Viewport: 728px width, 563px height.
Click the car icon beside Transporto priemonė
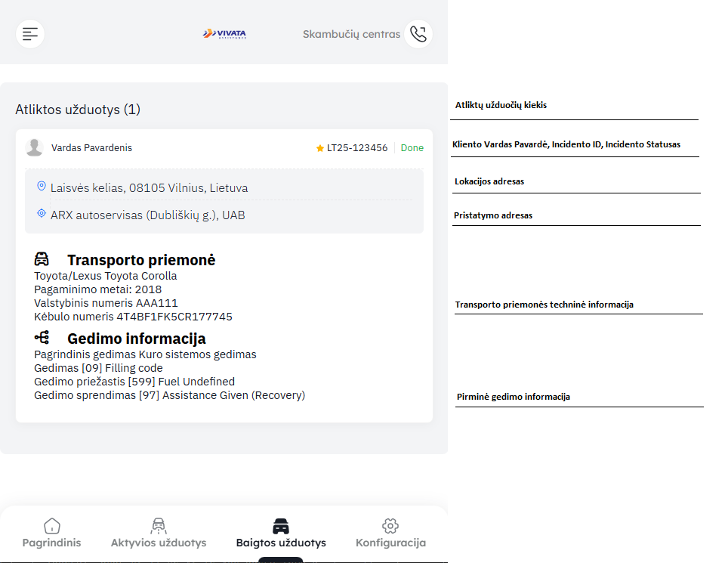click(42, 259)
